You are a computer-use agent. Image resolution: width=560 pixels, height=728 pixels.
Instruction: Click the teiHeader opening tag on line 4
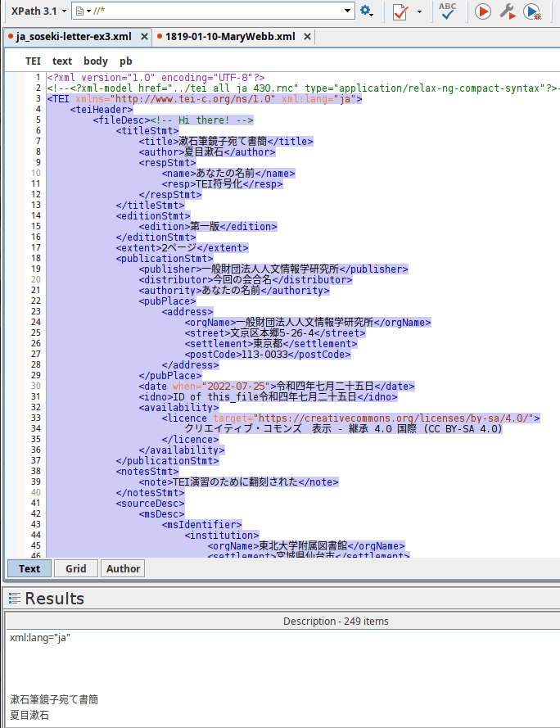pos(102,110)
